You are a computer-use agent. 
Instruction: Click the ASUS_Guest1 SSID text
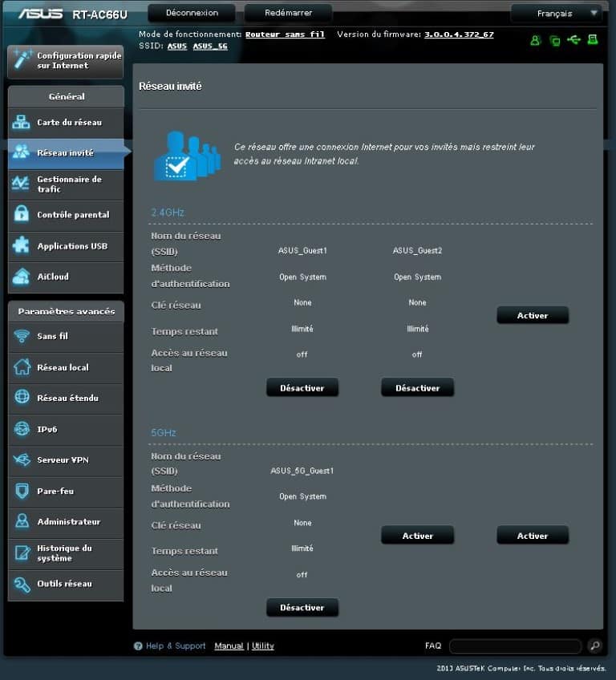click(x=302, y=251)
